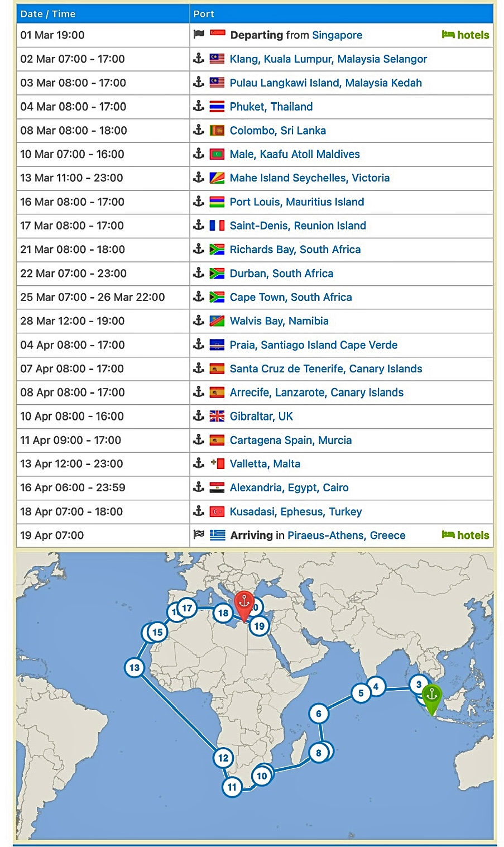The image size is (504, 847).
Task: Click the South Africa flag beside Cape Town
Action: pos(217,297)
